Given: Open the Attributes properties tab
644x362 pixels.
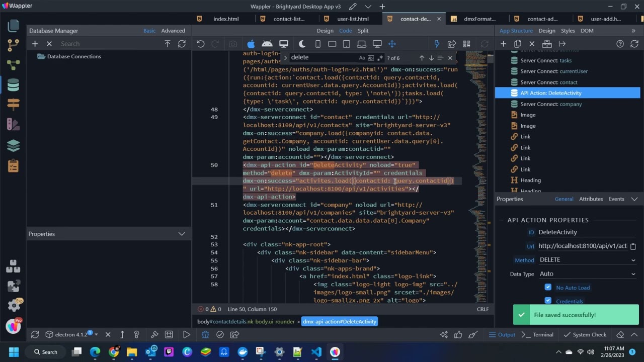Looking at the screenshot, I should click(x=591, y=199).
